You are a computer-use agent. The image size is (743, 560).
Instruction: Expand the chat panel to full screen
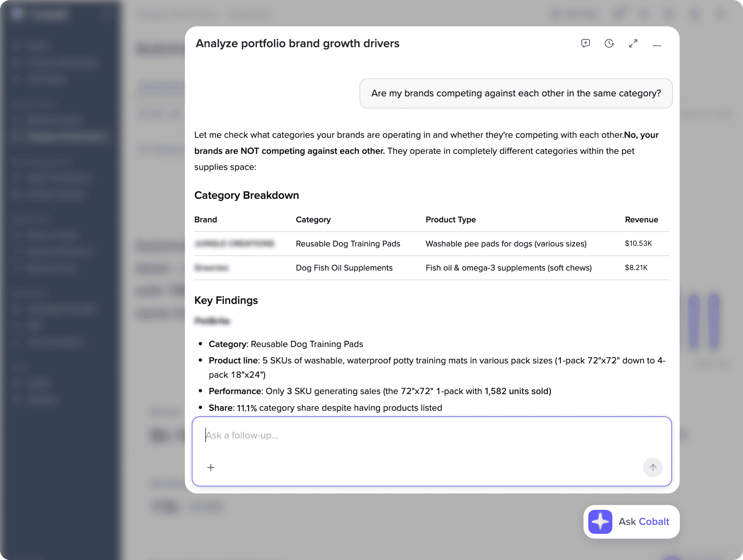[x=633, y=43]
